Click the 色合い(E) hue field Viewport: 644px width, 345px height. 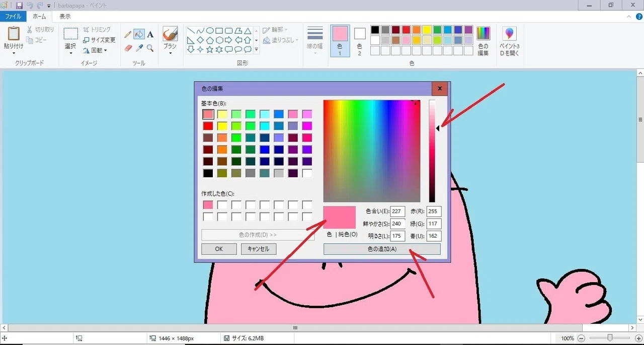click(397, 212)
